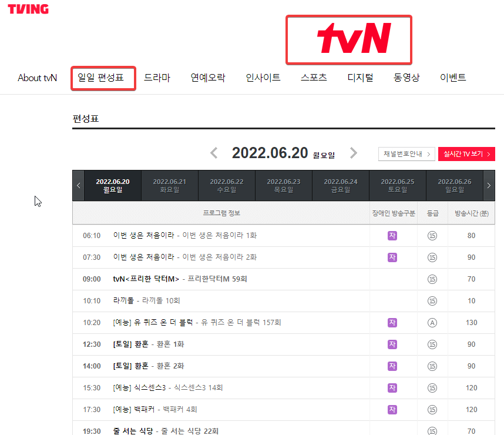Open 라끼돌 10회 program
The width and height of the screenshot is (504, 435).
147,301
